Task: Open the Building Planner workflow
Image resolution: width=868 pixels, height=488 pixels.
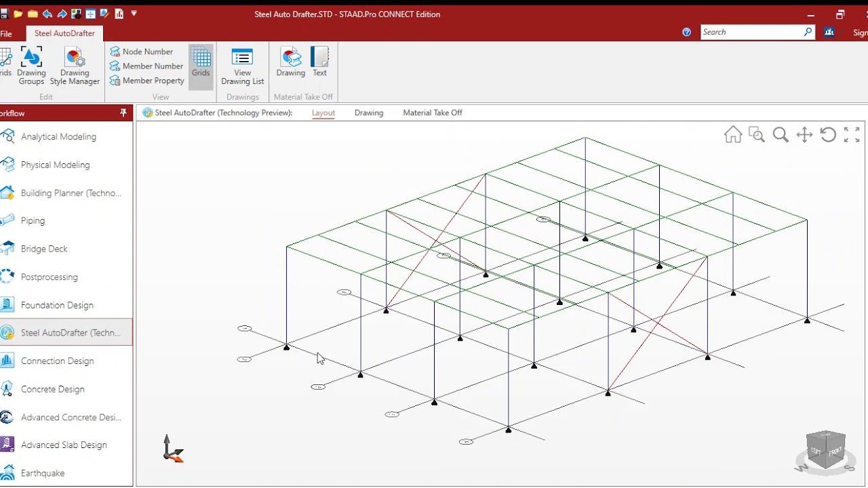Action: [66, 192]
